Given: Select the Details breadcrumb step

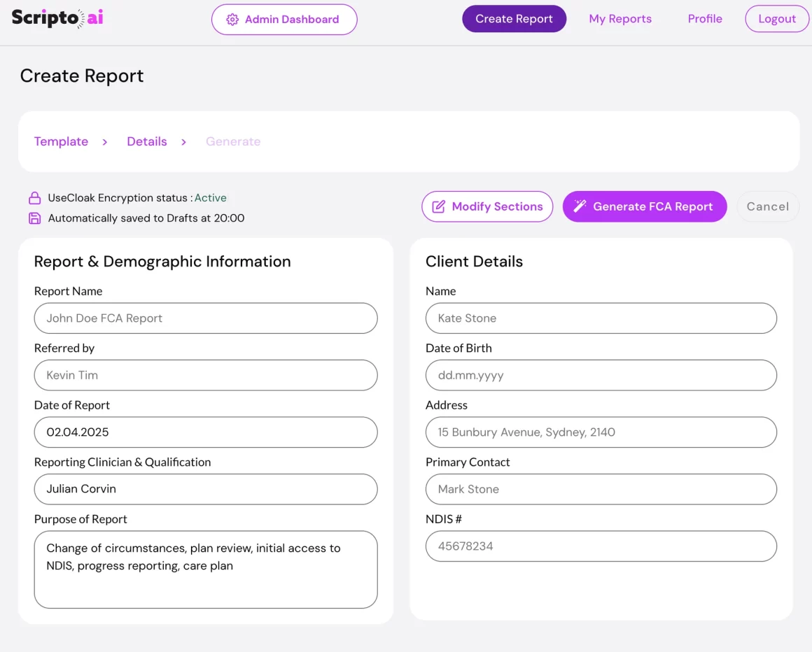Looking at the screenshot, I should click(x=147, y=141).
